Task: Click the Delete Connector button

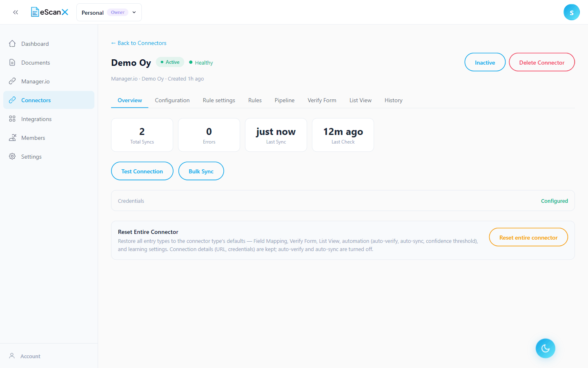Action: [x=542, y=62]
